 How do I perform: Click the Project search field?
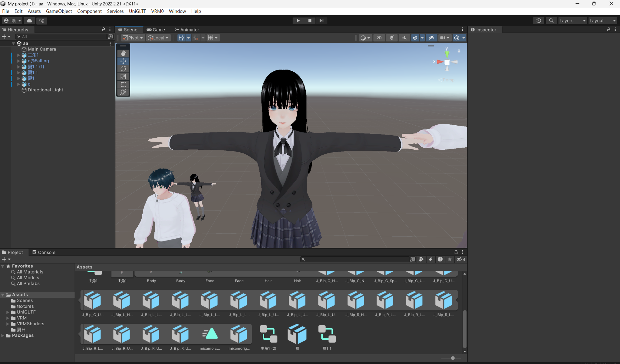click(356, 259)
